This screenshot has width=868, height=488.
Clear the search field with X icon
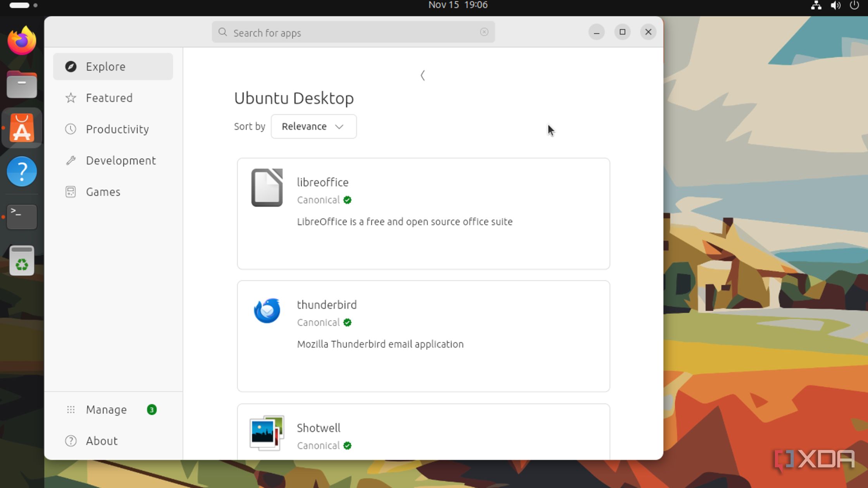[x=484, y=32]
